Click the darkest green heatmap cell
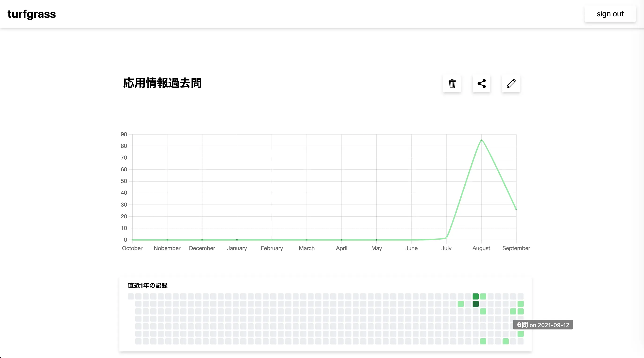The height and width of the screenshot is (358, 644). point(475,304)
